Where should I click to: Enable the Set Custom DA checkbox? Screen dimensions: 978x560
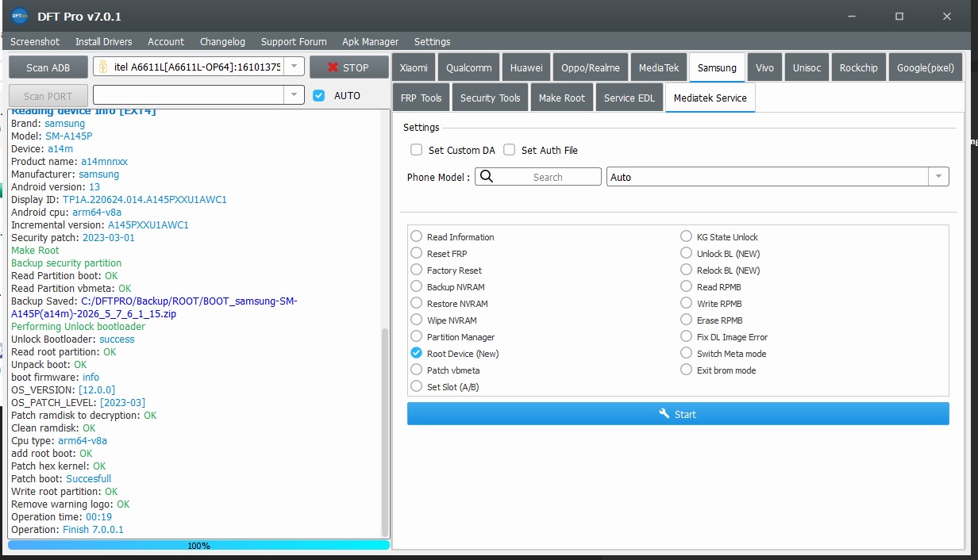(x=416, y=149)
